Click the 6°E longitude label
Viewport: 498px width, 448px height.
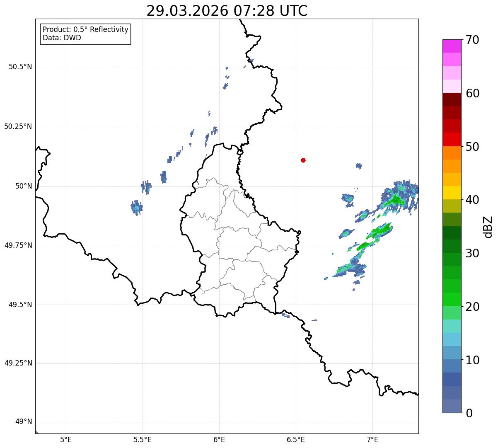tap(219, 440)
